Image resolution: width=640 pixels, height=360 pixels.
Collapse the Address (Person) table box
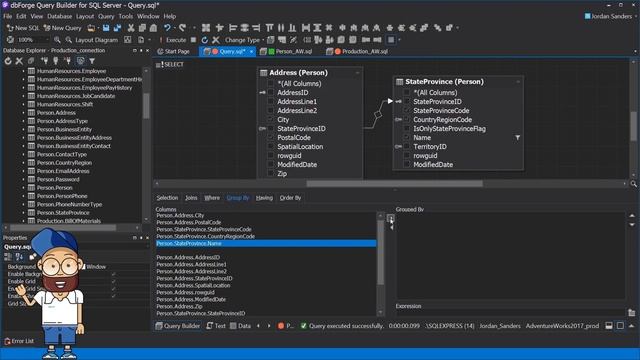coord(357,73)
